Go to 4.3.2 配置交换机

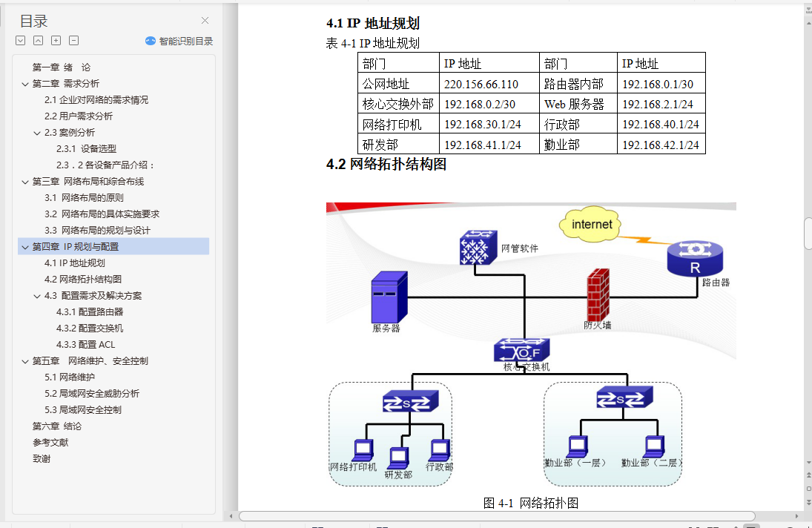(90, 329)
